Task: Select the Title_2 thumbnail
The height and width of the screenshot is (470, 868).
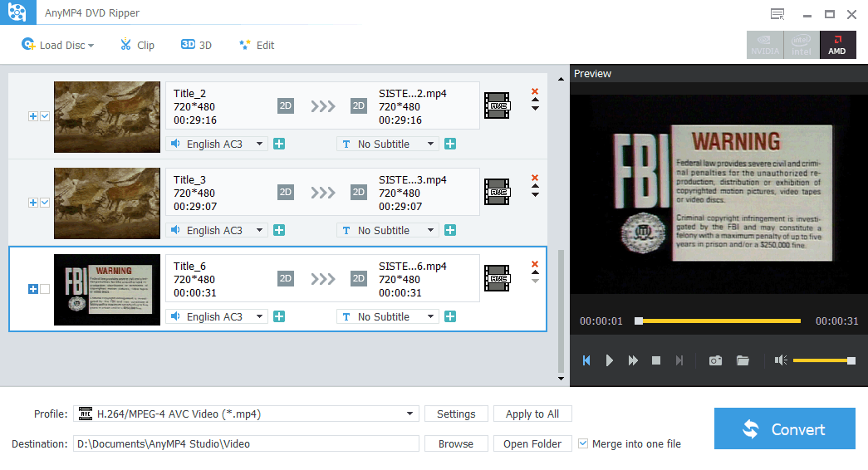Action: (x=107, y=117)
